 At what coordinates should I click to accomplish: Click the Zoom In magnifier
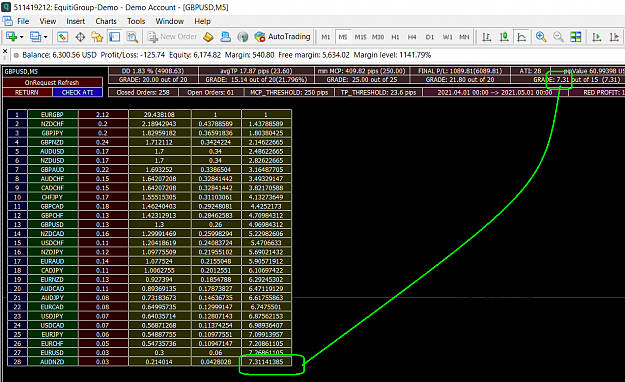tap(541, 37)
